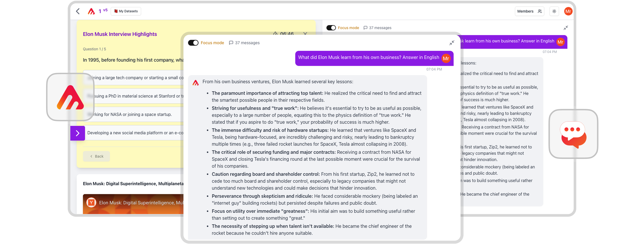Open the My Datasets button
The height and width of the screenshot is (244, 644).
coord(126,11)
